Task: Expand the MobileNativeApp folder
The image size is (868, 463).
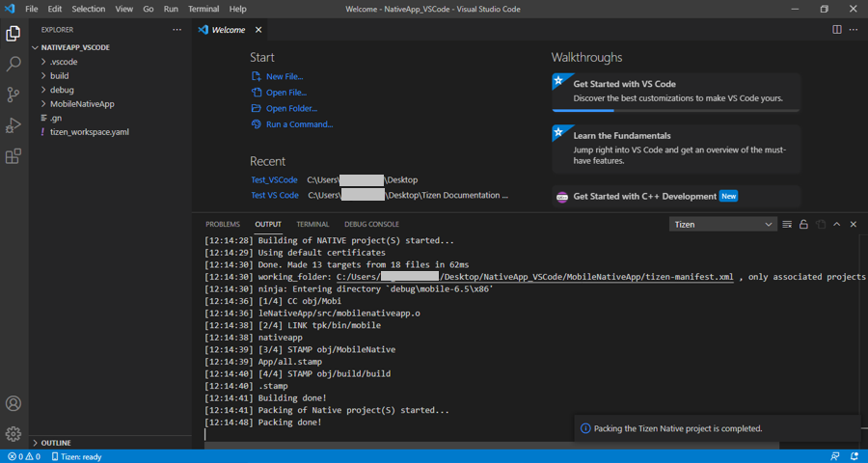Action: (82, 103)
